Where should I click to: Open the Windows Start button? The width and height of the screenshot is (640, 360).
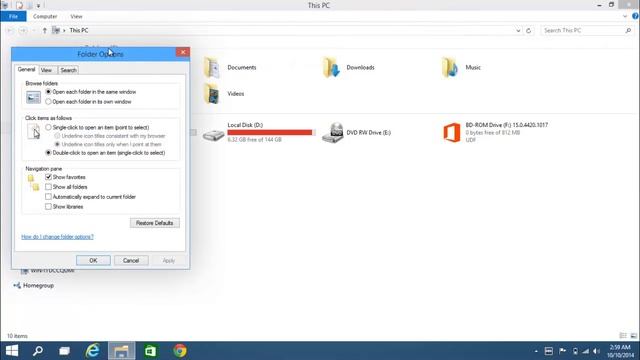coord(12,351)
